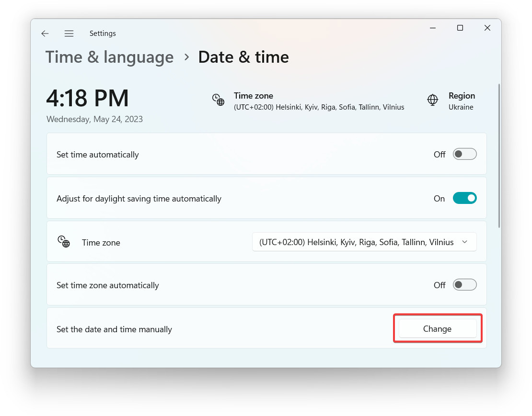Toggle Set time zone automatically
Viewport: 532px width, 416px height.
[464, 285]
